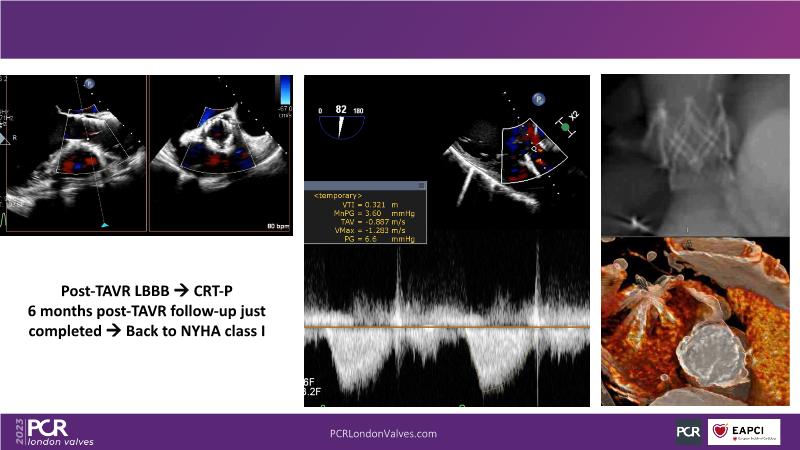Click the blue P probe marker on left echo
Image resolution: width=800 pixels, height=450 pixels.
(x=89, y=85)
